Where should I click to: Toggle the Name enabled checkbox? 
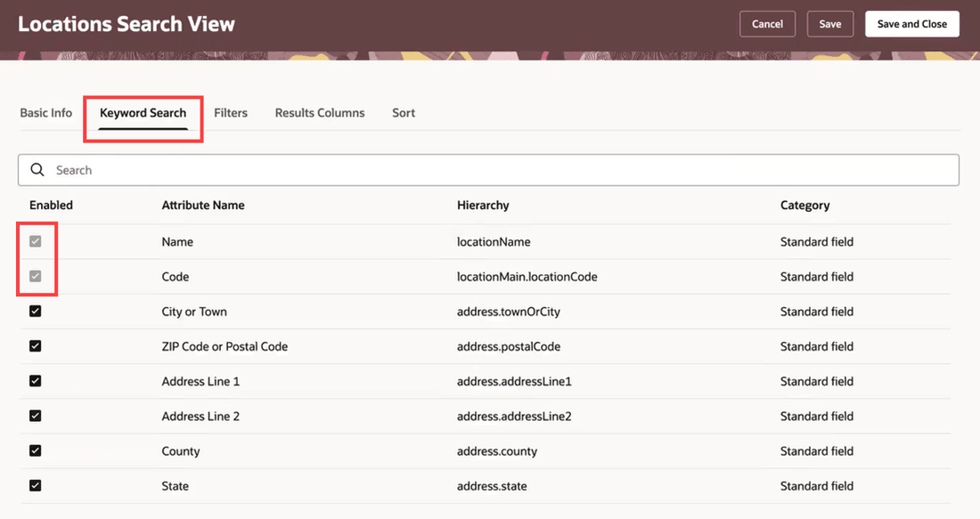pyautogui.click(x=36, y=241)
